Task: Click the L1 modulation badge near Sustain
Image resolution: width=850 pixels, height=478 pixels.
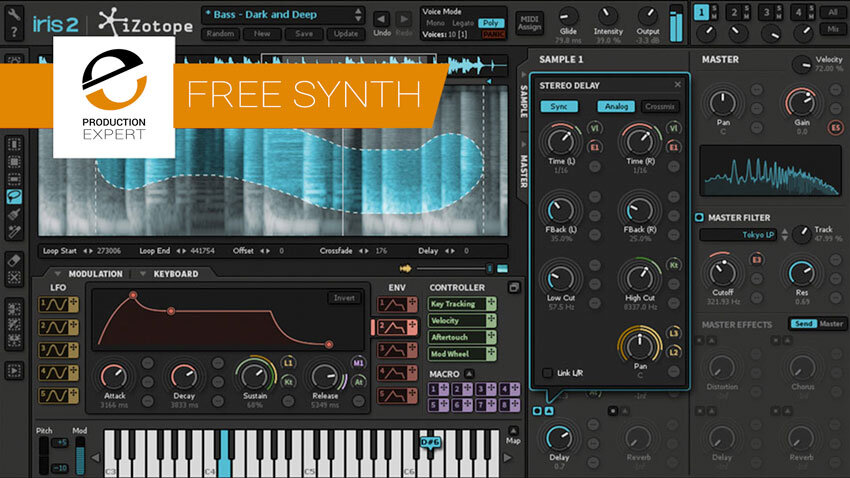Action: [x=288, y=363]
